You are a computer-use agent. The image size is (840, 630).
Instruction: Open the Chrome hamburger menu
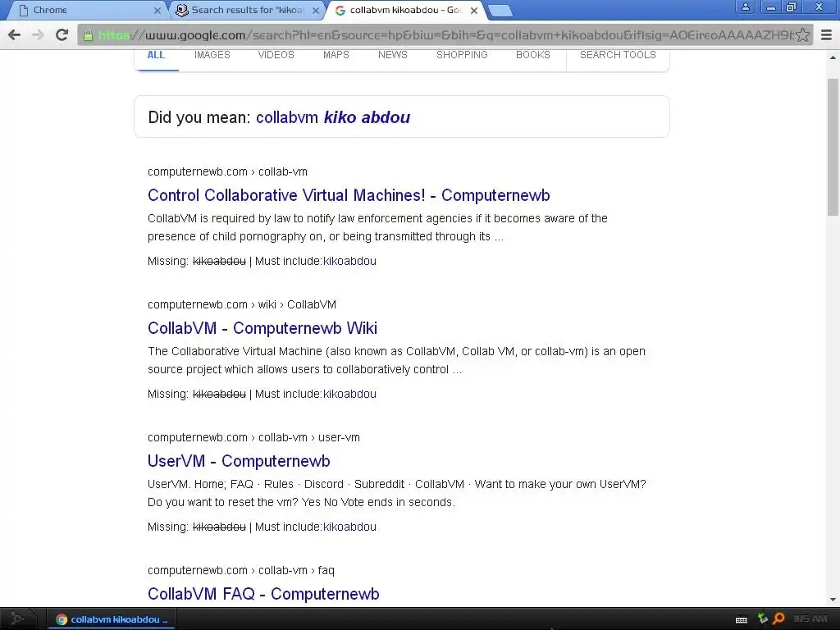click(x=827, y=34)
